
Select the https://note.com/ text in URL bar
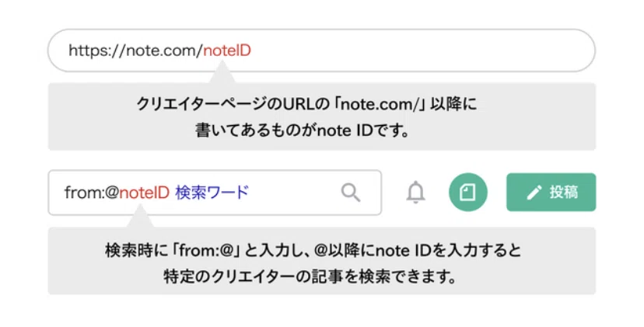[135, 51]
